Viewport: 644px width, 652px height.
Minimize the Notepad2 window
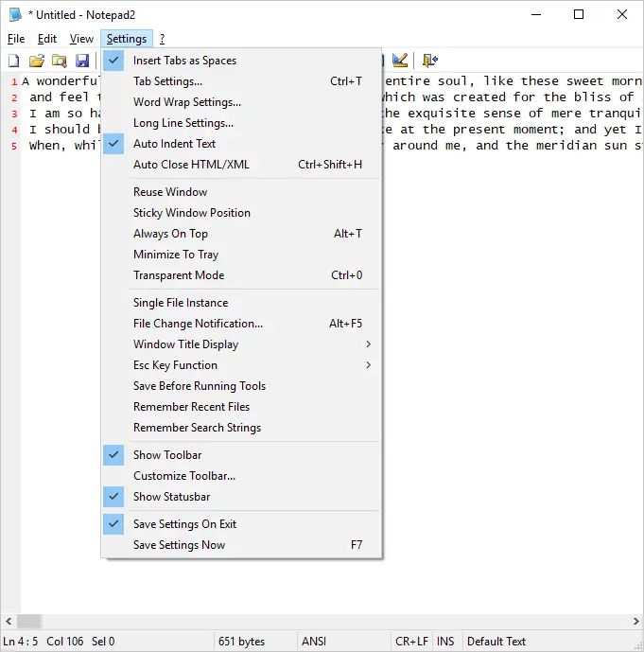(x=536, y=14)
